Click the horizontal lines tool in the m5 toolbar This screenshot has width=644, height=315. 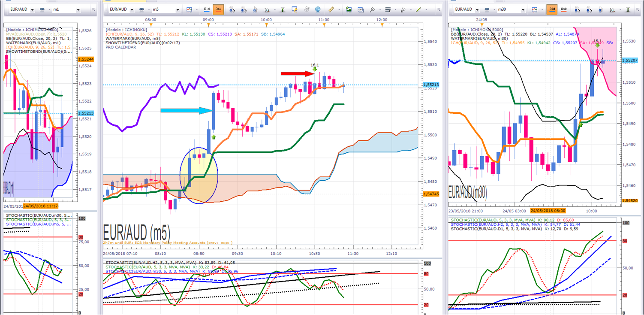[388, 9]
